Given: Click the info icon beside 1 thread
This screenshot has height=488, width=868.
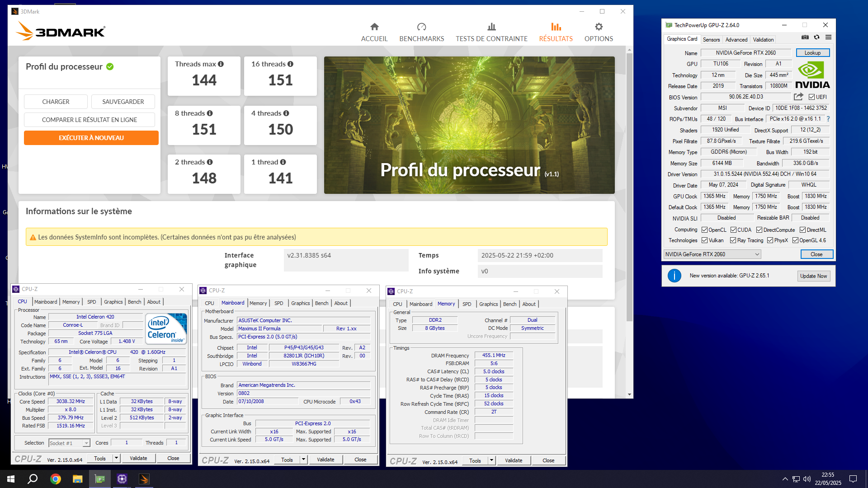Looking at the screenshot, I should click(x=283, y=162).
